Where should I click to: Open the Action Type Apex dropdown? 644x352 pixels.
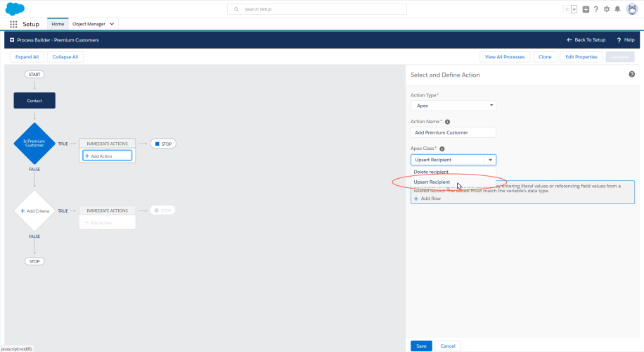[x=453, y=106]
